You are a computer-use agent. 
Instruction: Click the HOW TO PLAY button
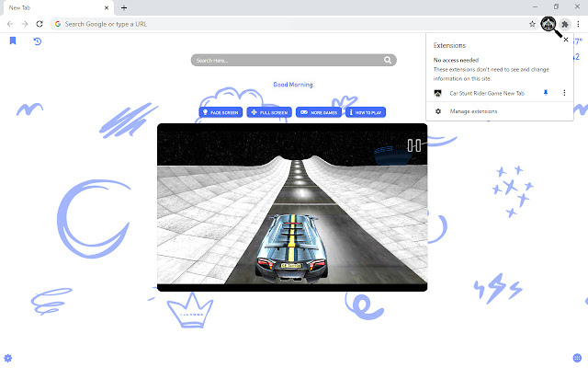point(367,112)
